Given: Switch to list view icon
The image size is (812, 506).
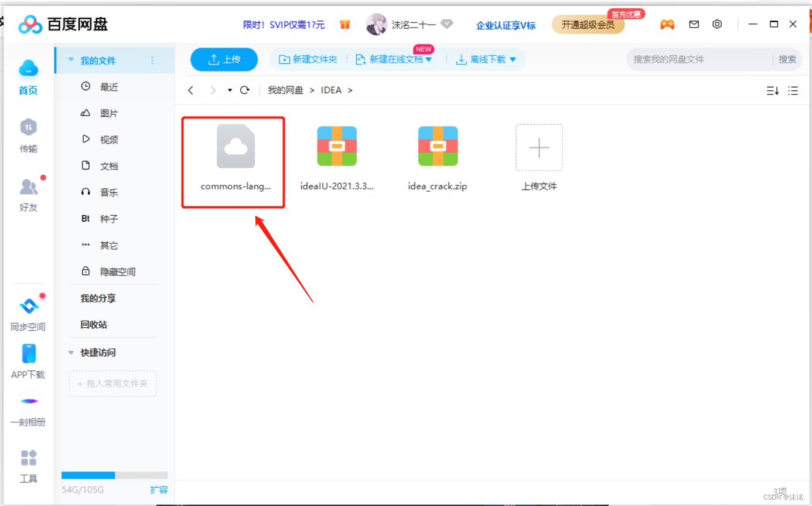Looking at the screenshot, I should [793, 91].
